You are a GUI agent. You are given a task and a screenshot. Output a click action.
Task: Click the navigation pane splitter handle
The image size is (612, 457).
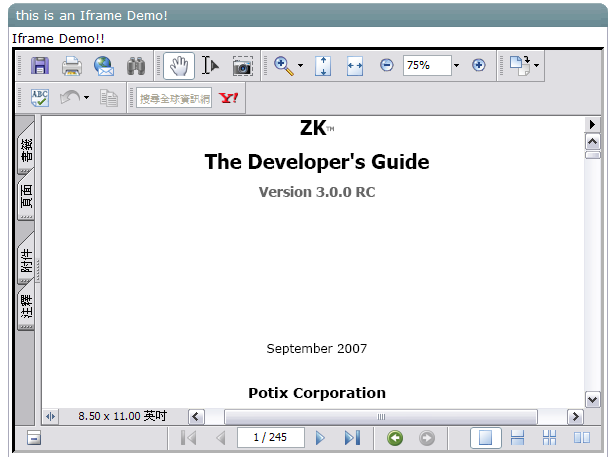pyautogui.click(x=38, y=270)
